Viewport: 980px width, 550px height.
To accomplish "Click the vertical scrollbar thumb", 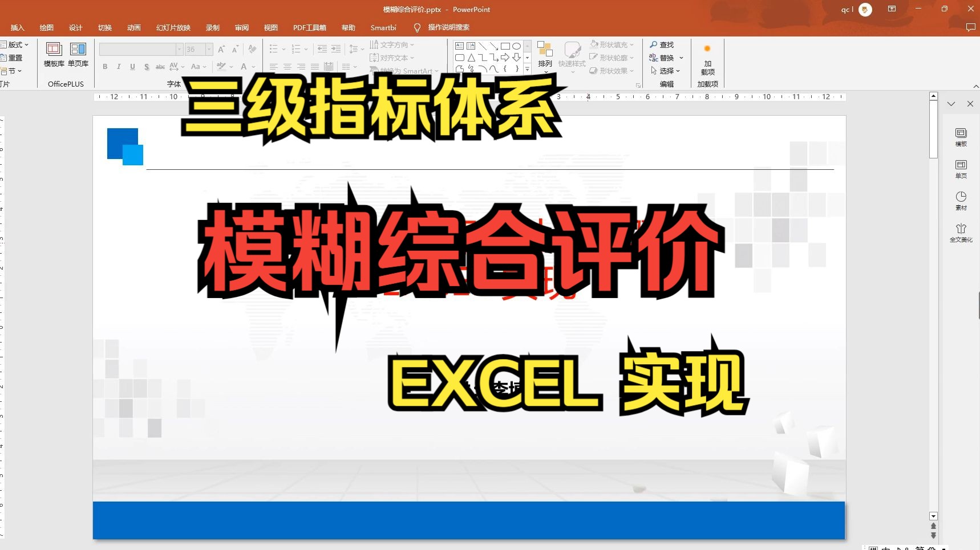I will point(933,129).
